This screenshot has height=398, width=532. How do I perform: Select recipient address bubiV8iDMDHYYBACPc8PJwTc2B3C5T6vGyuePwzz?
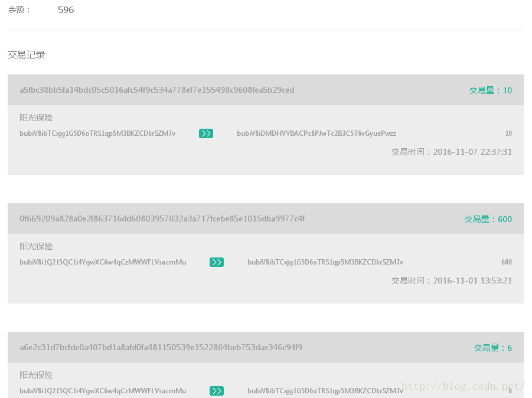coord(316,133)
